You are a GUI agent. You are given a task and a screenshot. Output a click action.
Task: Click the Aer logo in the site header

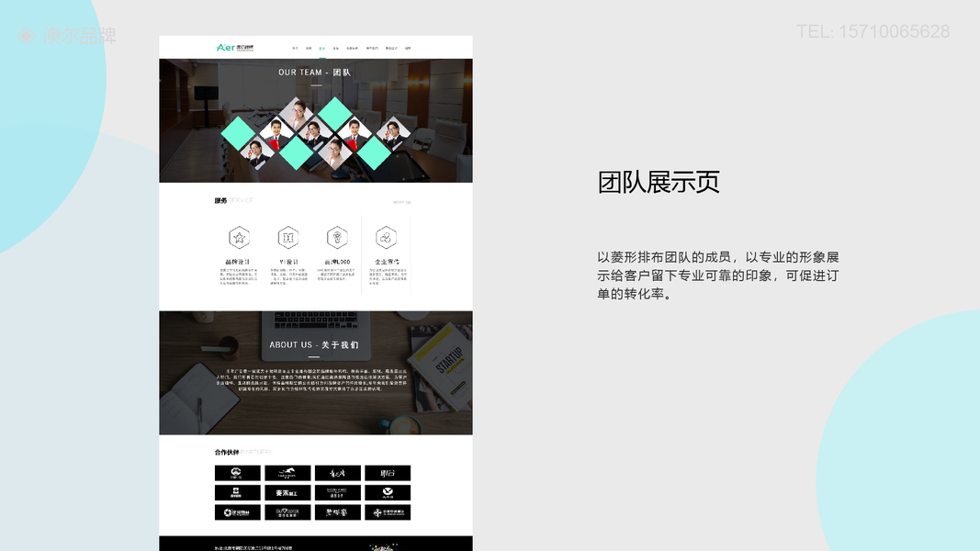[235, 48]
